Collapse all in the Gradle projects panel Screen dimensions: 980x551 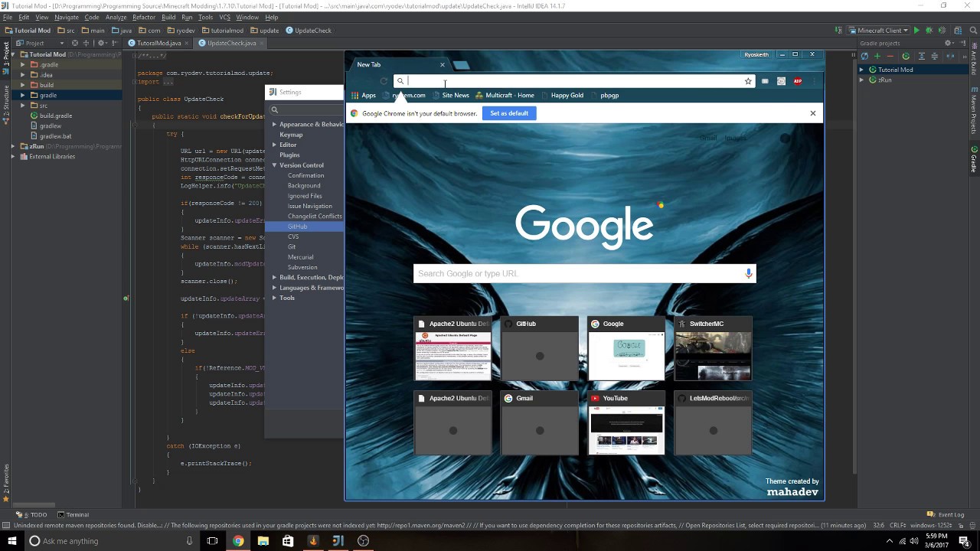(x=934, y=56)
